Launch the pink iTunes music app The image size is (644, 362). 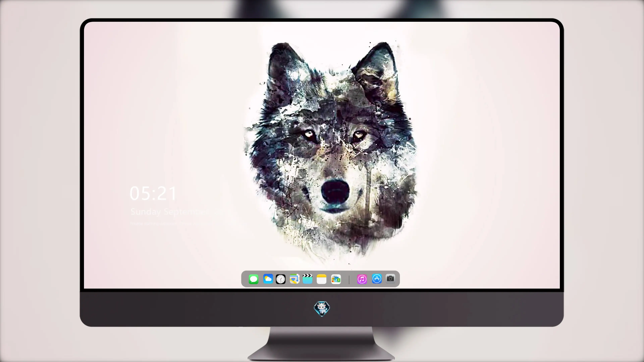[362, 279]
